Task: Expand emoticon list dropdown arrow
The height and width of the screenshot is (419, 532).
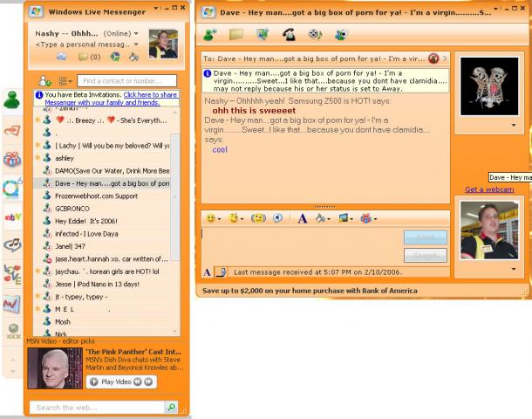Action: (x=219, y=219)
